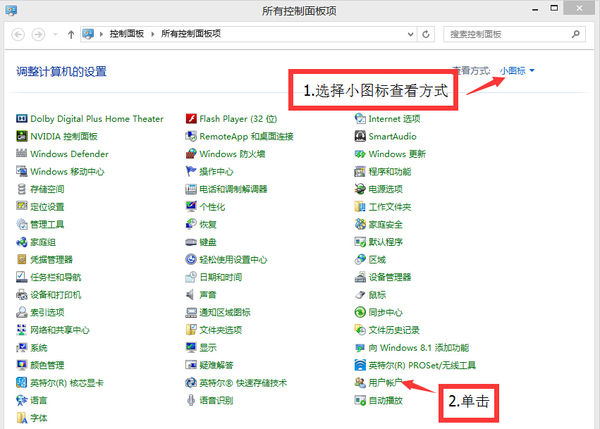Select 所有控制面板项 in the breadcrumb
600x429 pixels.
191,34
